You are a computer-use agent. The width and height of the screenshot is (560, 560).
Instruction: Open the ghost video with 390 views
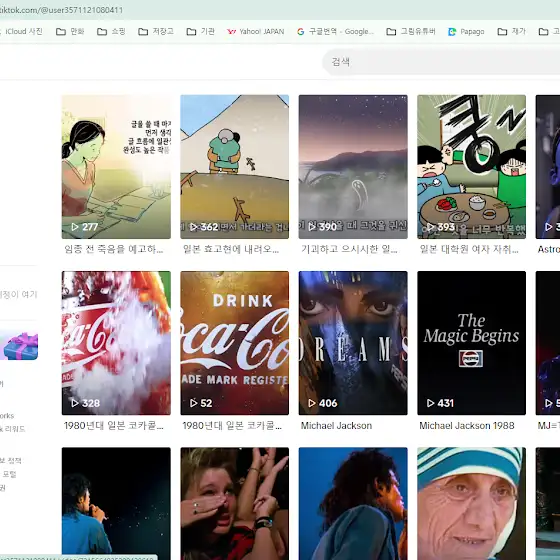(x=353, y=166)
